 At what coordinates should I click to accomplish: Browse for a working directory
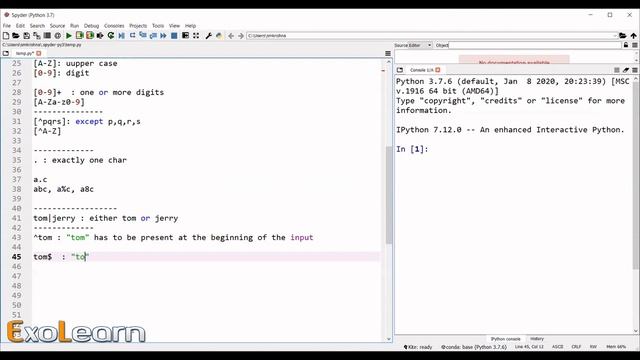[x=622, y=36]
